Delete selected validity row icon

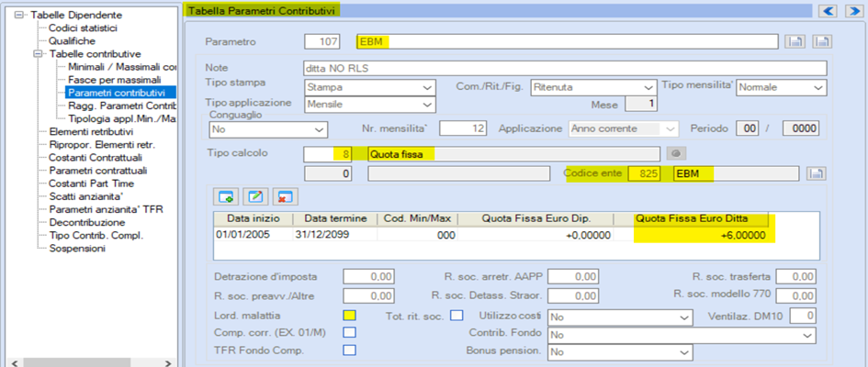coord(285,196)
